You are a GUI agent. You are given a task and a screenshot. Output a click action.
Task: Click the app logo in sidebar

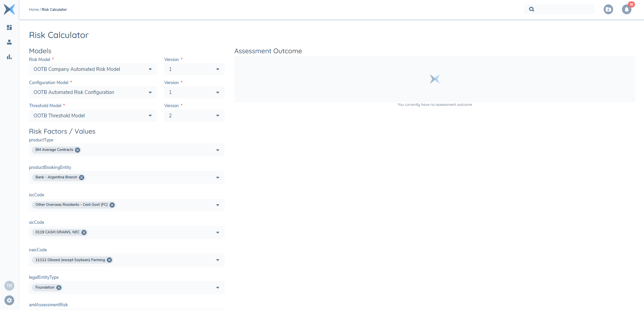click(9, 9)
